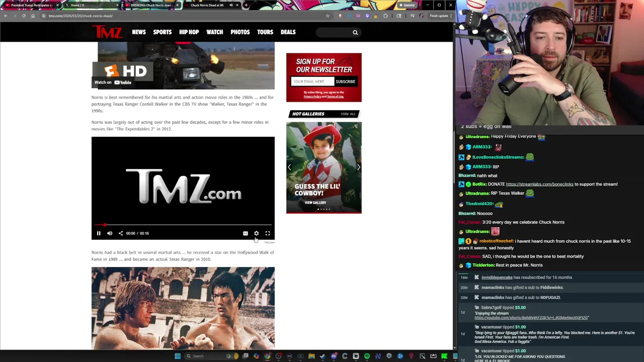The height and width of the screenshot is (362, 644).
Task: Reload the TMZ page
Action: [24, 16]
